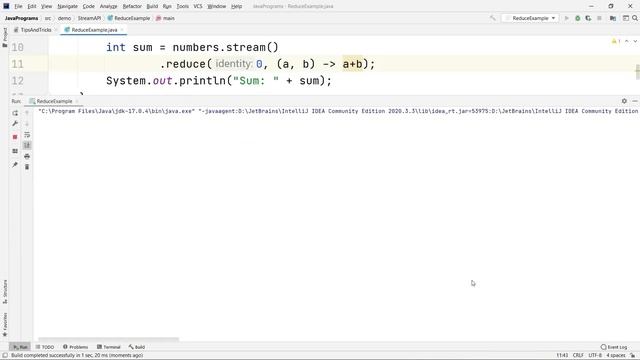Pin the Run tab with pin icon
Image resolution: width=640 pixels, height=360 pixels.
coord(15,164)
